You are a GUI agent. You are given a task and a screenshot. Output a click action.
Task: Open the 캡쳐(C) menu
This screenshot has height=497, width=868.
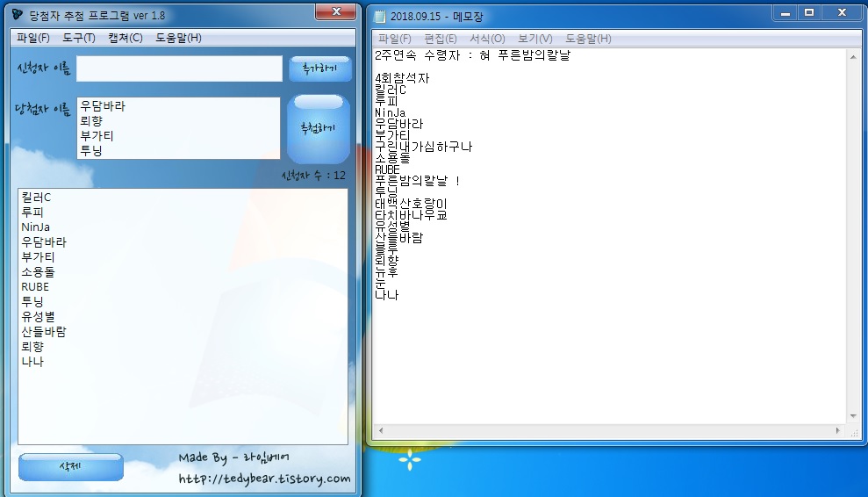125,38
